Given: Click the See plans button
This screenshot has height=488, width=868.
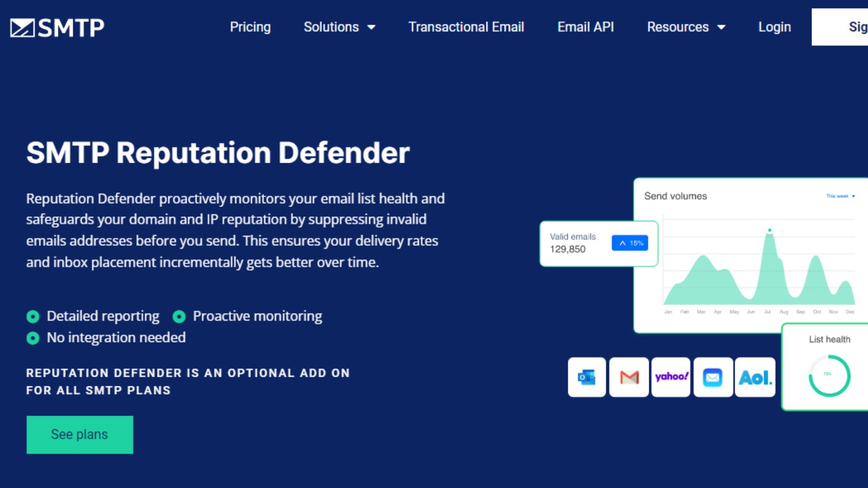Looking at the screenshot, I should click(x=79, y=434).
